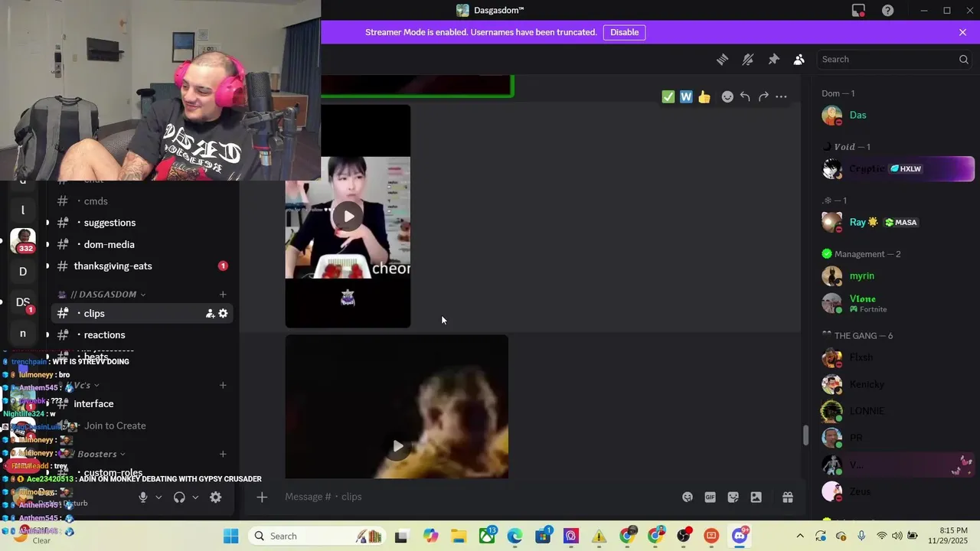Image resolution: width=980 pixels, height=551 pixels.
Task: Open the emoji picker in message bar
Action: pos(688,497)
